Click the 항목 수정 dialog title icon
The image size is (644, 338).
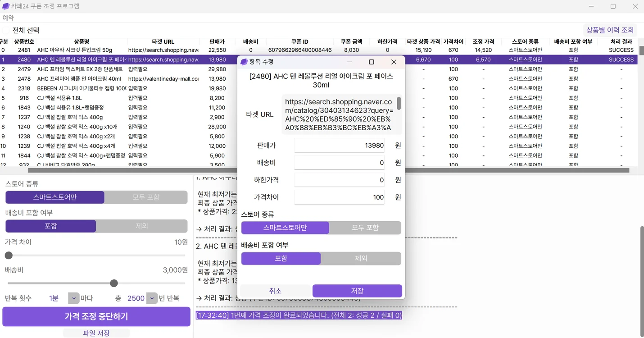(x=244, y=62)
